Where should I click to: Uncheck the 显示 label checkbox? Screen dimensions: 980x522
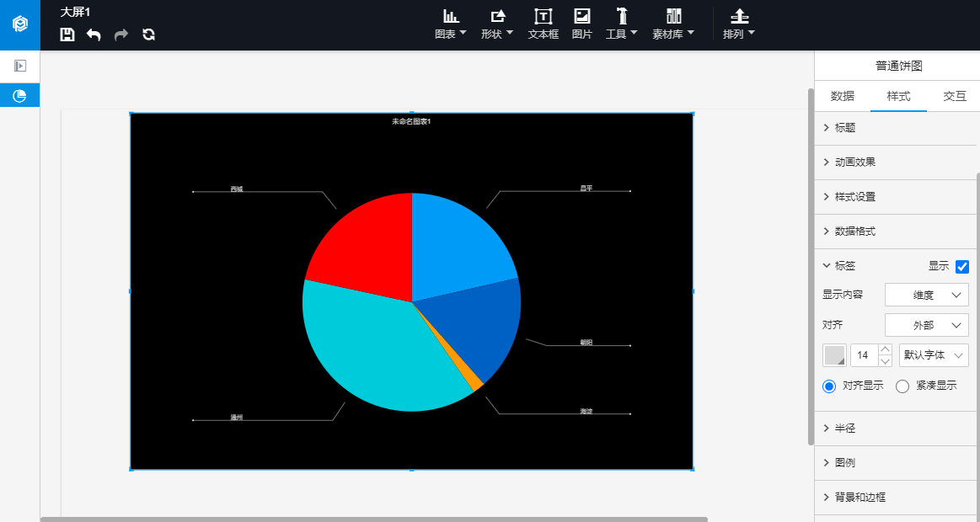point(961,267)
